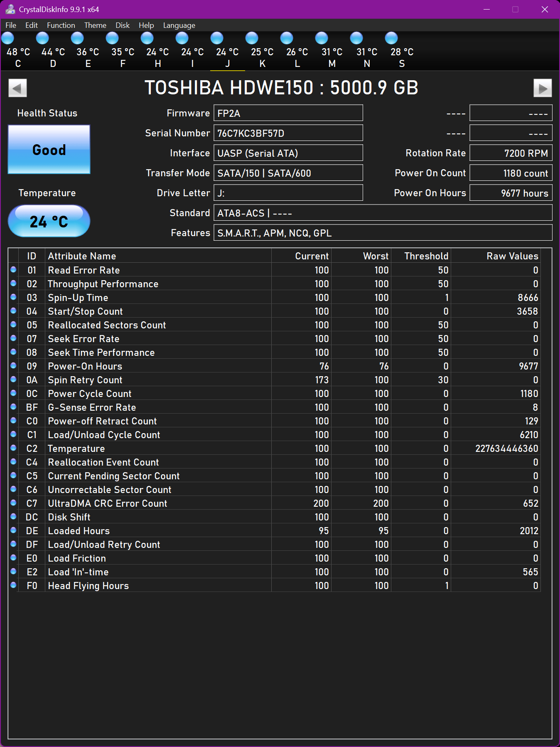Screen dimensions: 560x747
Task: Select the S drive status orb
Action: point(391,38)
